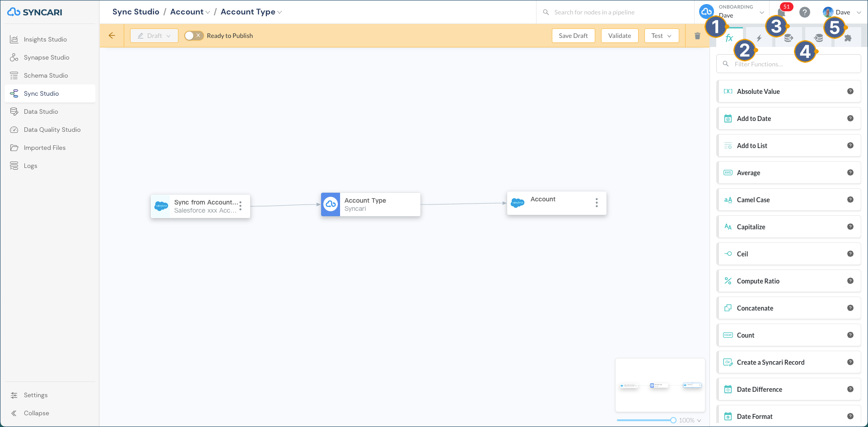Click Save Draft button
This screenshot has height=427, width=868.
pos(573,36)
